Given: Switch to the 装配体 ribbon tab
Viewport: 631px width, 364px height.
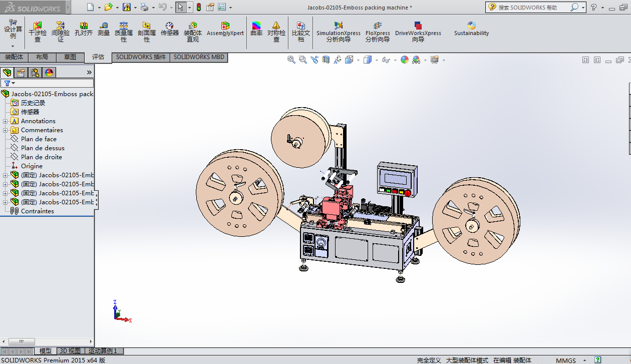Looking at the screenshot, I should (14, 57).
